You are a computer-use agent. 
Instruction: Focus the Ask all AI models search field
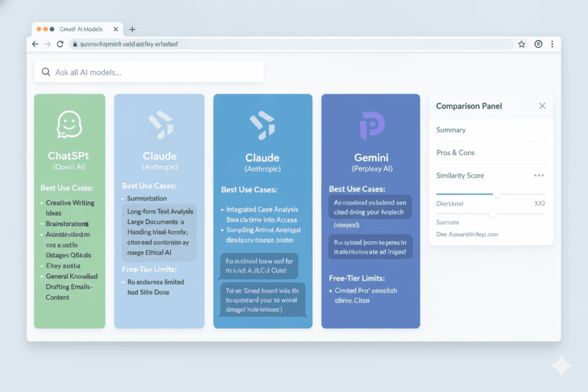click(149, 72)
